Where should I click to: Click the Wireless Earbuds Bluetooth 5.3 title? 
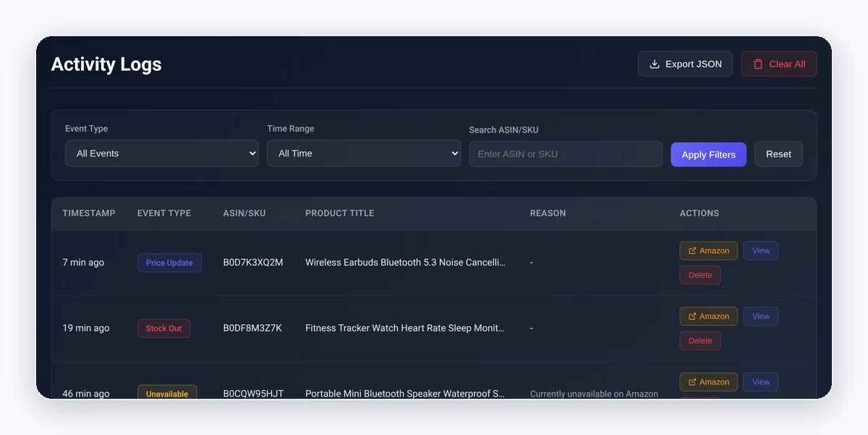(406, 263)
